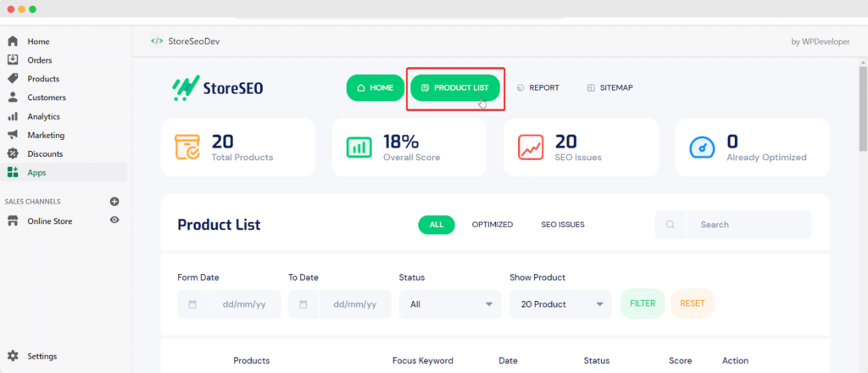Click the StoreSeoDev code icon

pyautogui.click(x=157, y=41)
